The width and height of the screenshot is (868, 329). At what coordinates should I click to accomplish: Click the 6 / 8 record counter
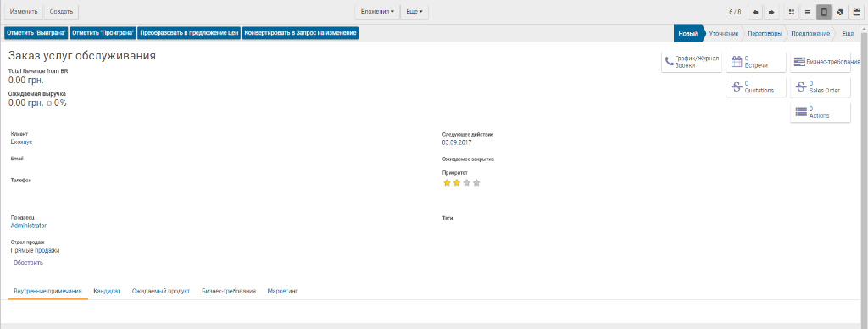point(735,12)
